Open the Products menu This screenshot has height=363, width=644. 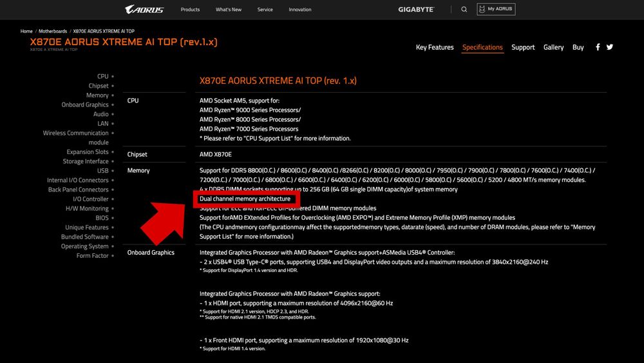point(190,10)
